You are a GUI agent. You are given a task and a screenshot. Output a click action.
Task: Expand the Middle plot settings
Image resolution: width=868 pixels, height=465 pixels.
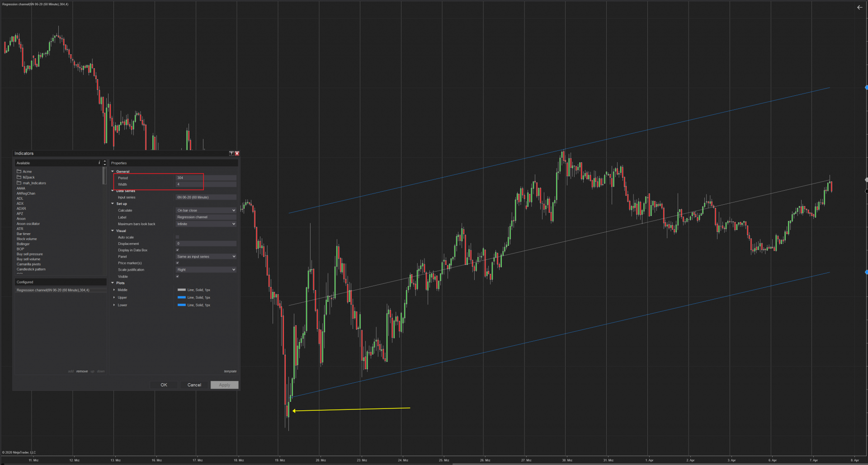114,290
